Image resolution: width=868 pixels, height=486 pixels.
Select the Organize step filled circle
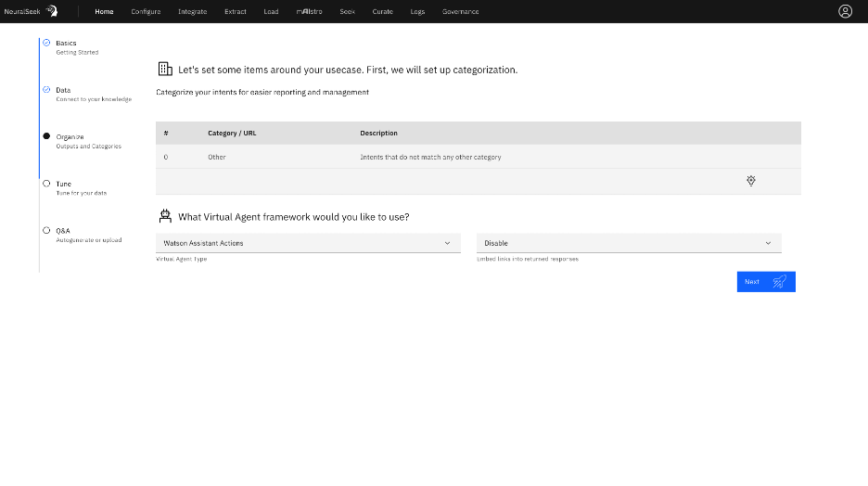[x=46, y=136]
